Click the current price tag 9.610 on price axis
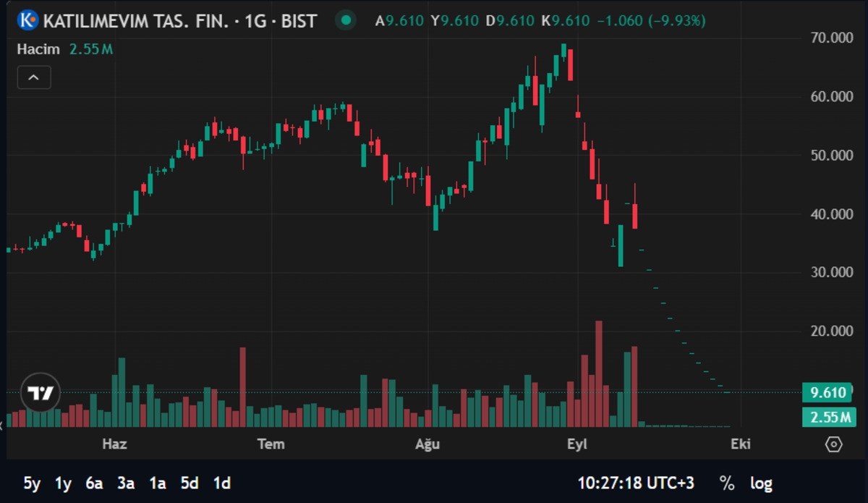Viewport: 868px width, 503px height. [x=828, y=393]
